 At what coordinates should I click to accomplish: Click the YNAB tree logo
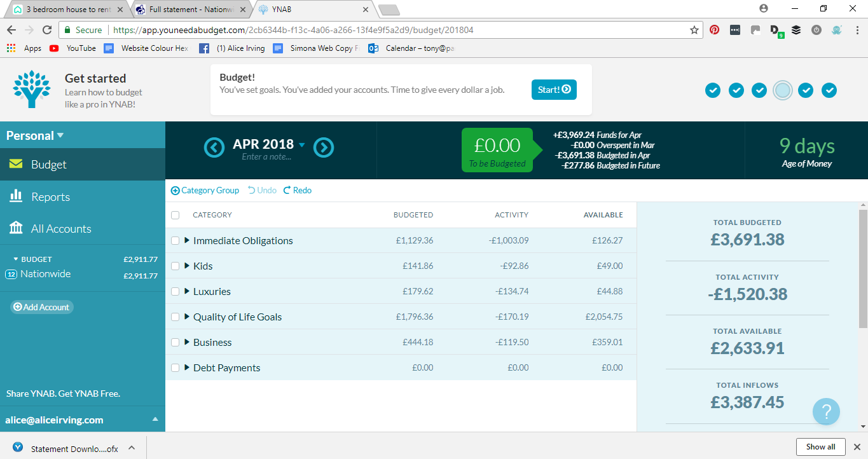[x=32, y=90]
